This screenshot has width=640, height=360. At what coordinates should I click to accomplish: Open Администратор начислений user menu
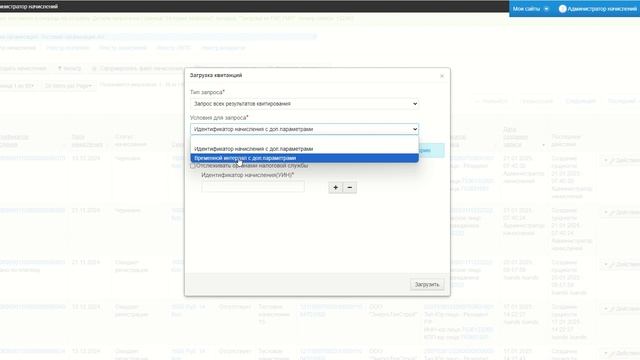(597, 9)
